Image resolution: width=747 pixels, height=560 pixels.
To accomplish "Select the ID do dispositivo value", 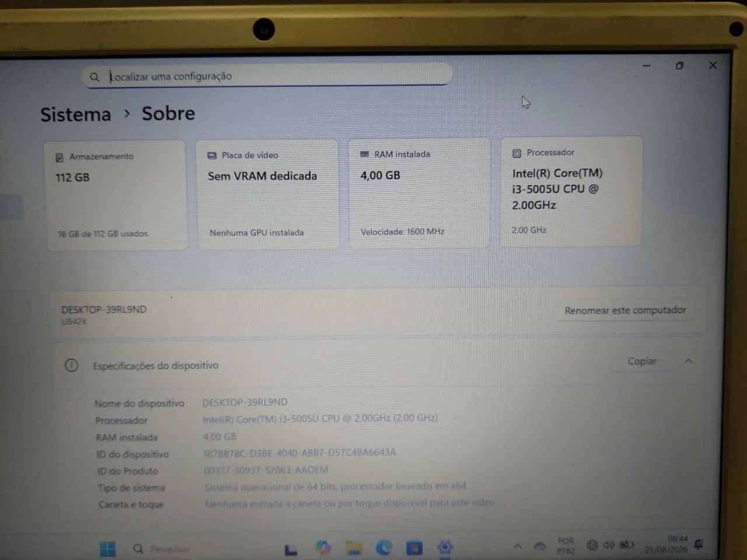I will (x=300, y=453).
